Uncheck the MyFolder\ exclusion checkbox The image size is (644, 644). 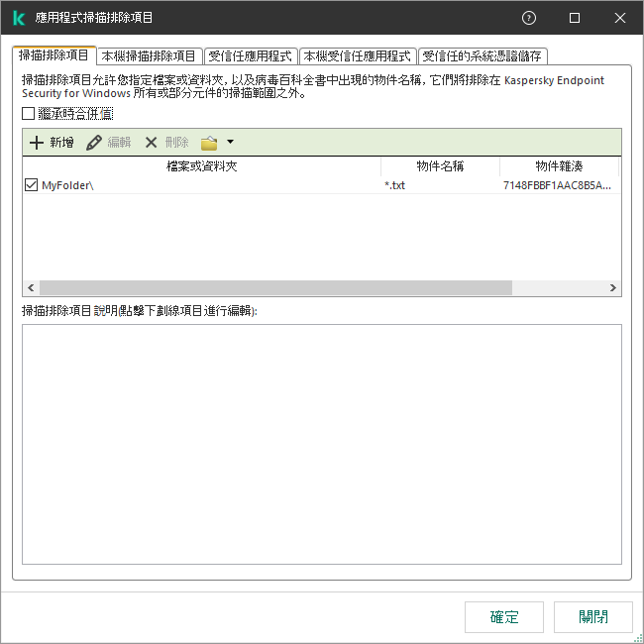click(32, 185)
